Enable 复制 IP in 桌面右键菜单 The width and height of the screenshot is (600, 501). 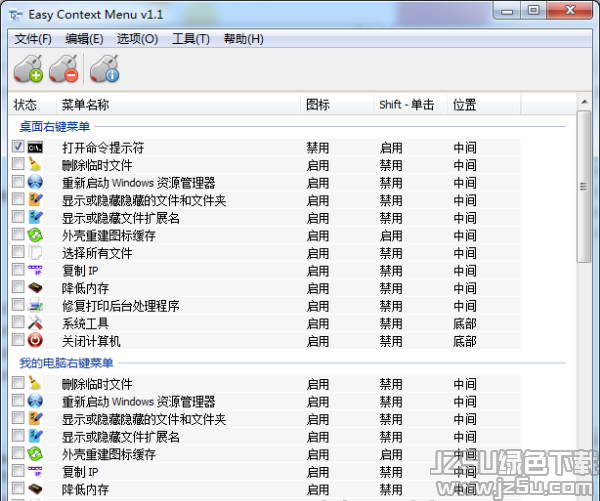(18, 269)
